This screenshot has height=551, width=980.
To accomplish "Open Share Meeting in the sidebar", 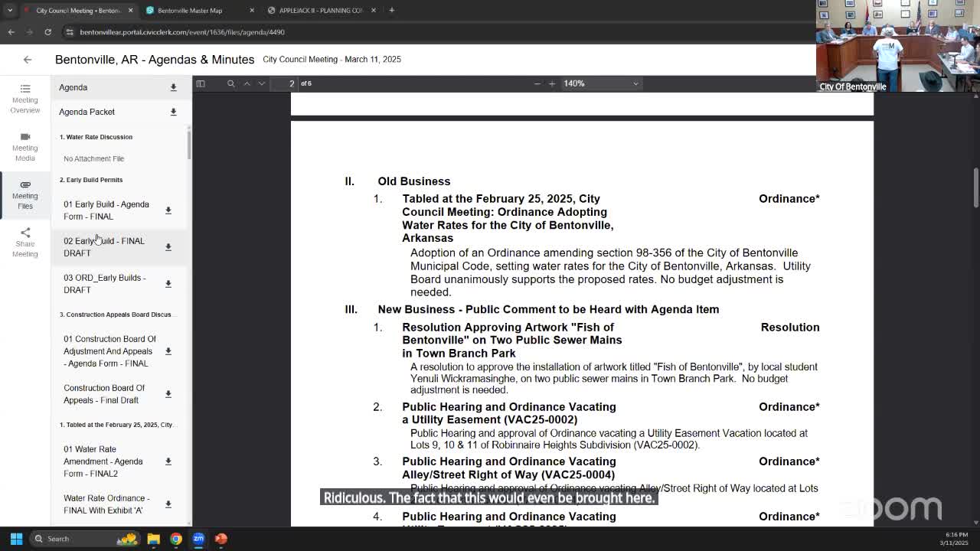I will (x=25, y=243).
